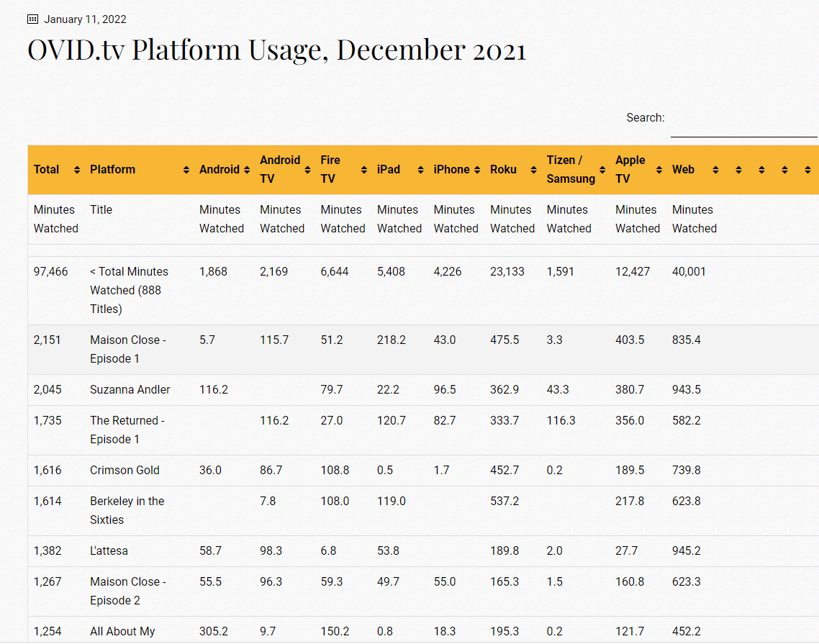Sort the Web column using its arrows
This screenshot has height=644, width=819.
point(715,170)
